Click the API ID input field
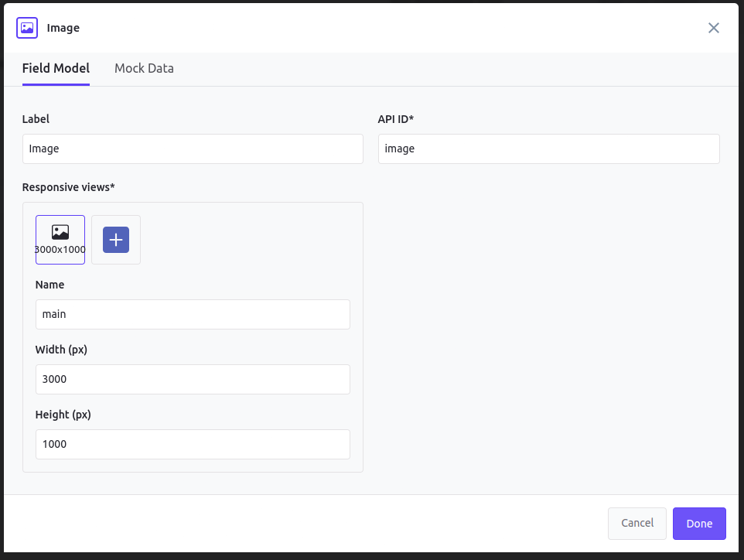744x560 pixels. point(549,149)
